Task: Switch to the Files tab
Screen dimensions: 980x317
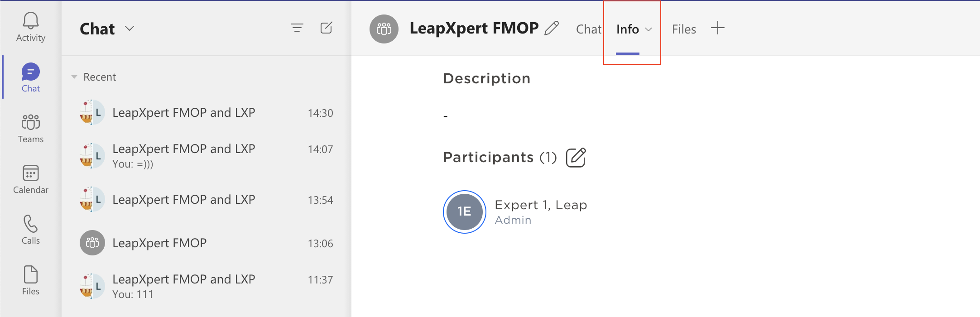Action: coord(683,29)
